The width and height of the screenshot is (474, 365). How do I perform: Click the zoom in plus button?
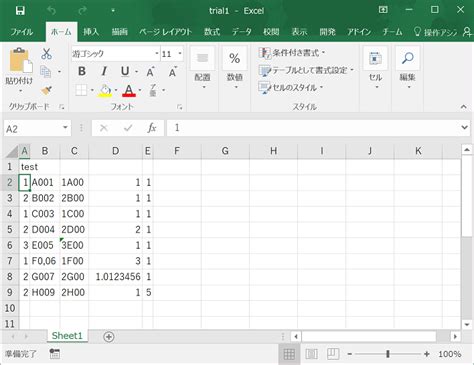pyautogui.click(x=426, y=354)
